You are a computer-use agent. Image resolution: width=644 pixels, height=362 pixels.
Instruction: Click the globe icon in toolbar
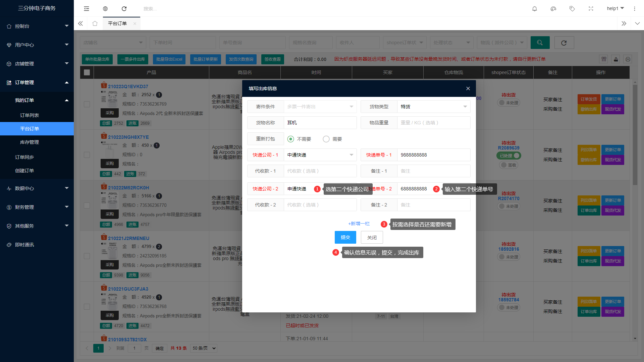pyautogui.click(x=105, y=9)
